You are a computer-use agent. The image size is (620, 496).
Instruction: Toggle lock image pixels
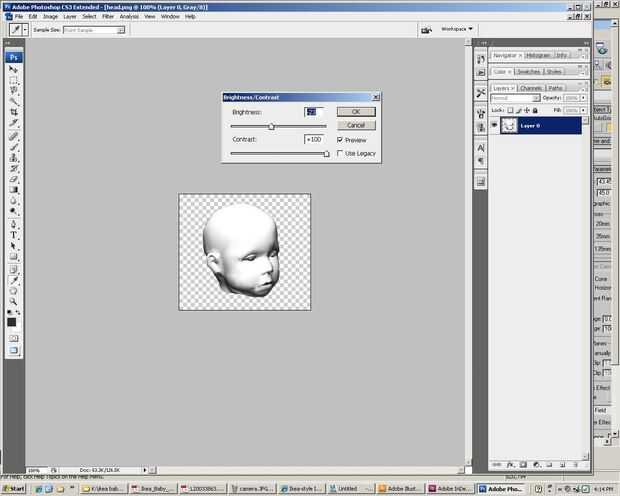519,110
